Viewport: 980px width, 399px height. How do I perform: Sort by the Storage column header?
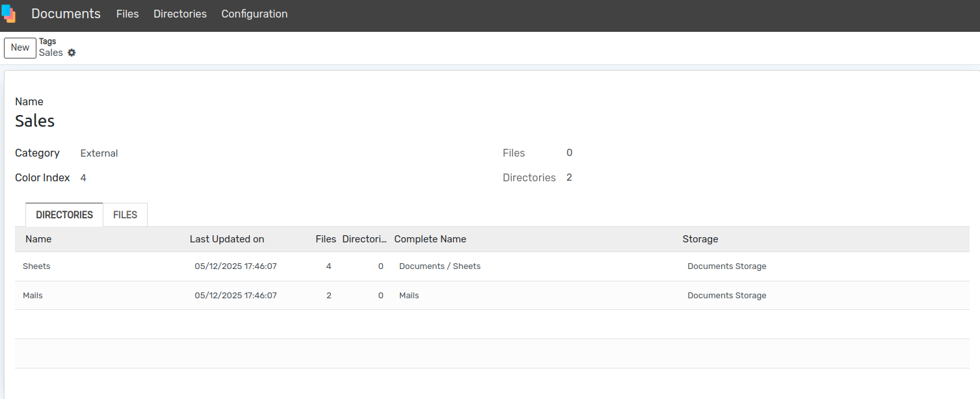pyautogui.click(x=700, y=239)
